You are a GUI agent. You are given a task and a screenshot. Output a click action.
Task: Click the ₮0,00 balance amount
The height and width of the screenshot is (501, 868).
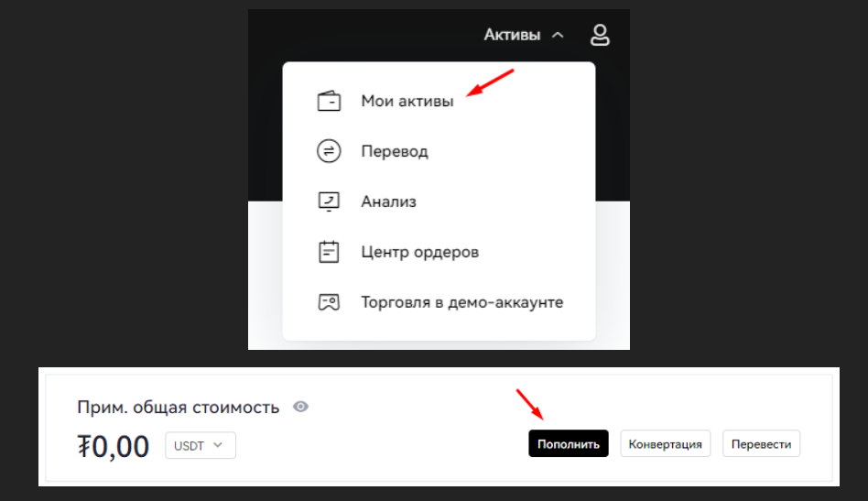click(x=114, y=446)
